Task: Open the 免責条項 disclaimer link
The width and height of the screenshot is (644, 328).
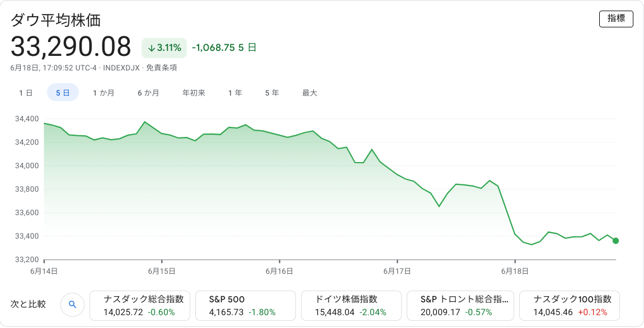Action: 161,68
